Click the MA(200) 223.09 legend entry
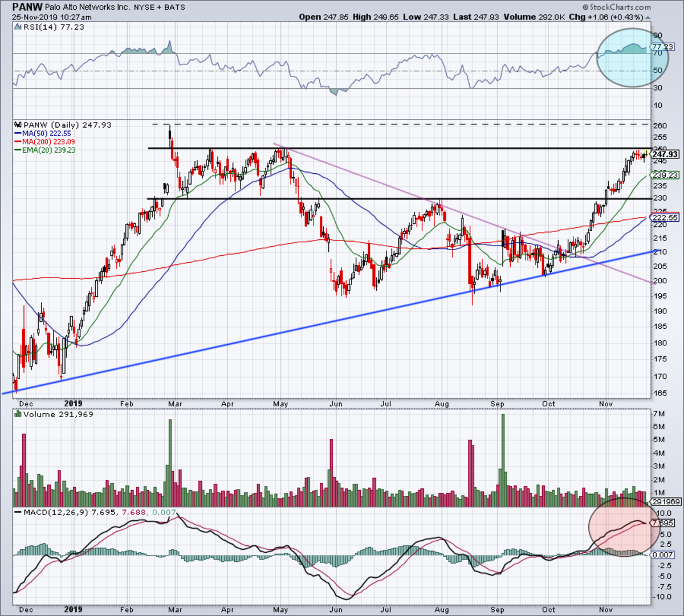684x616 pixels. pos(49,141)
